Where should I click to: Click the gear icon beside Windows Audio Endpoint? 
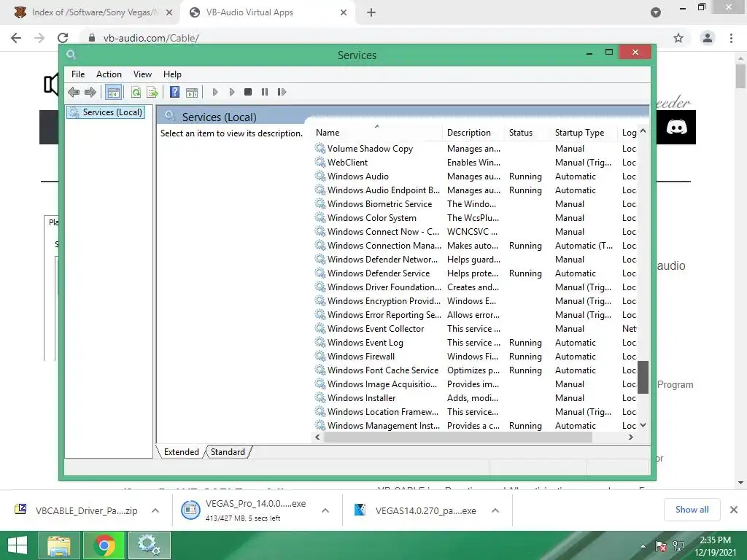click(320, 190)
